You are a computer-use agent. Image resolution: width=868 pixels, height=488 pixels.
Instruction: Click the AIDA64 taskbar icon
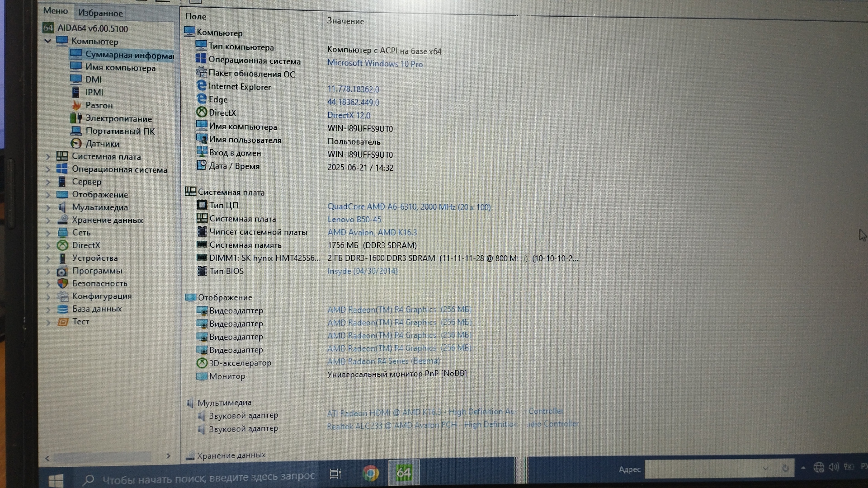404,473
